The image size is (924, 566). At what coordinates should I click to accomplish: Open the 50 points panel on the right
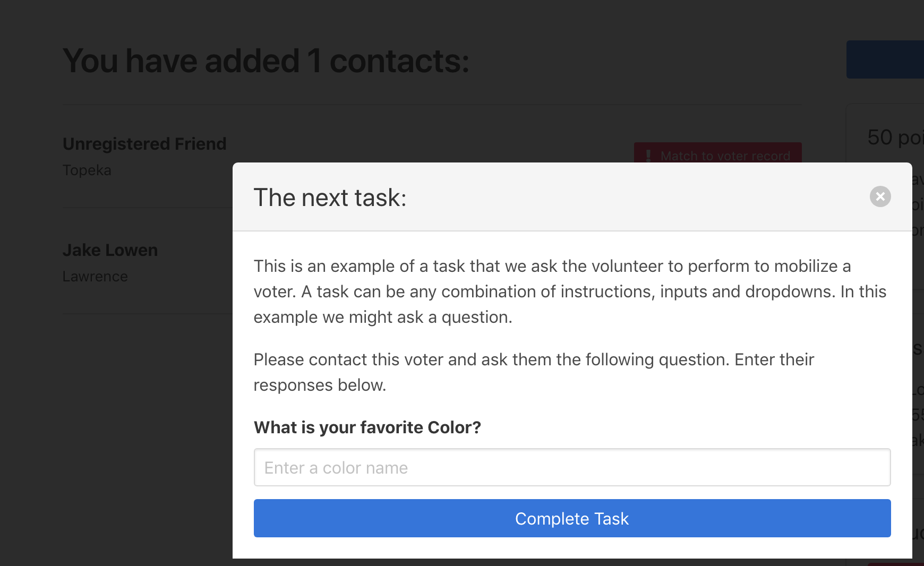(892, 138)
